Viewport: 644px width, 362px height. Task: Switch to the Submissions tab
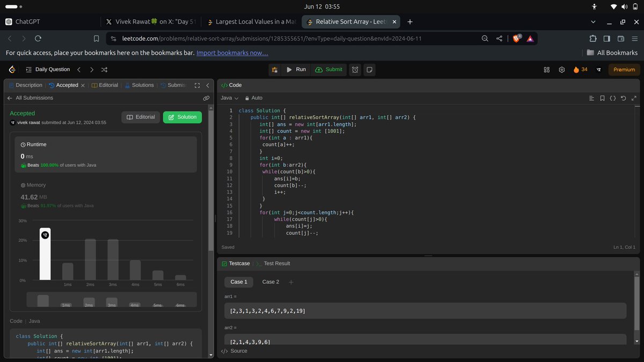coord(173,85)
